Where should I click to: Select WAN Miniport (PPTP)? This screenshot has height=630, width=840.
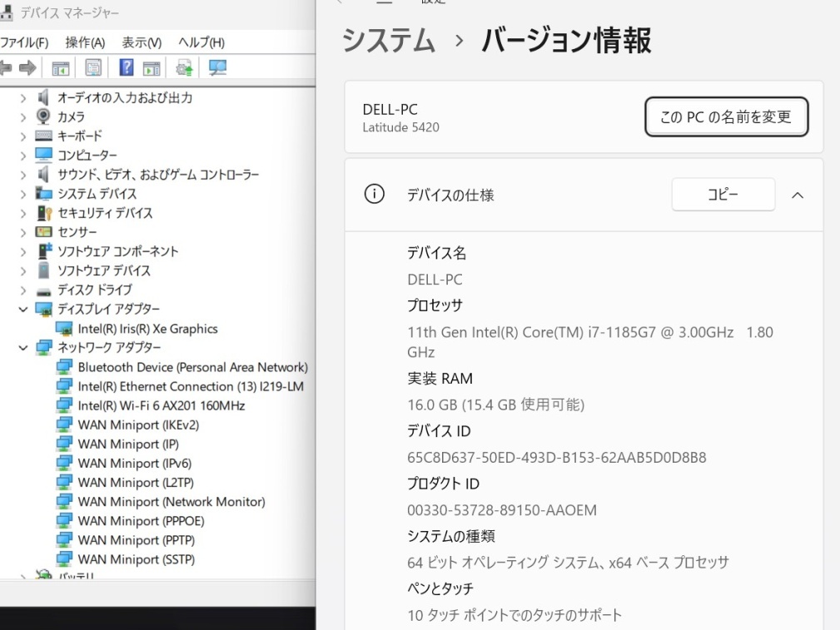tap(136, 541)
